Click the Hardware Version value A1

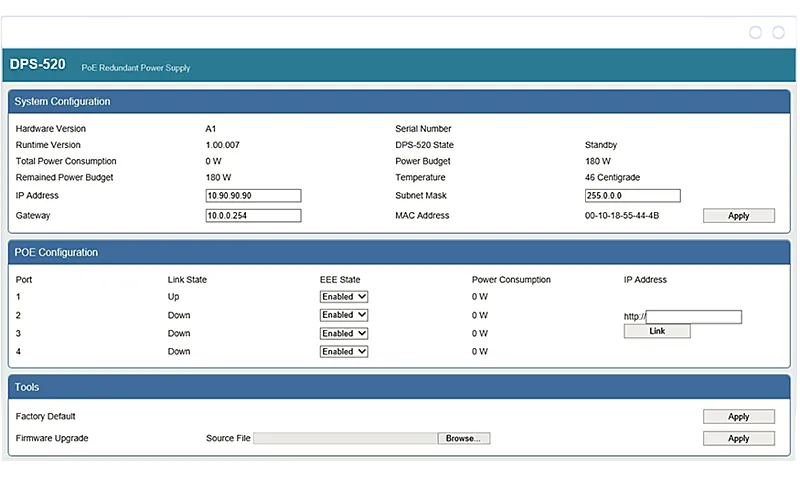(211, 129)
